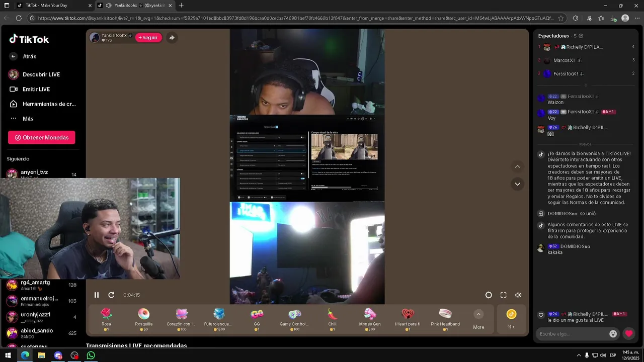Pause the live stream playback

(97, 295)
